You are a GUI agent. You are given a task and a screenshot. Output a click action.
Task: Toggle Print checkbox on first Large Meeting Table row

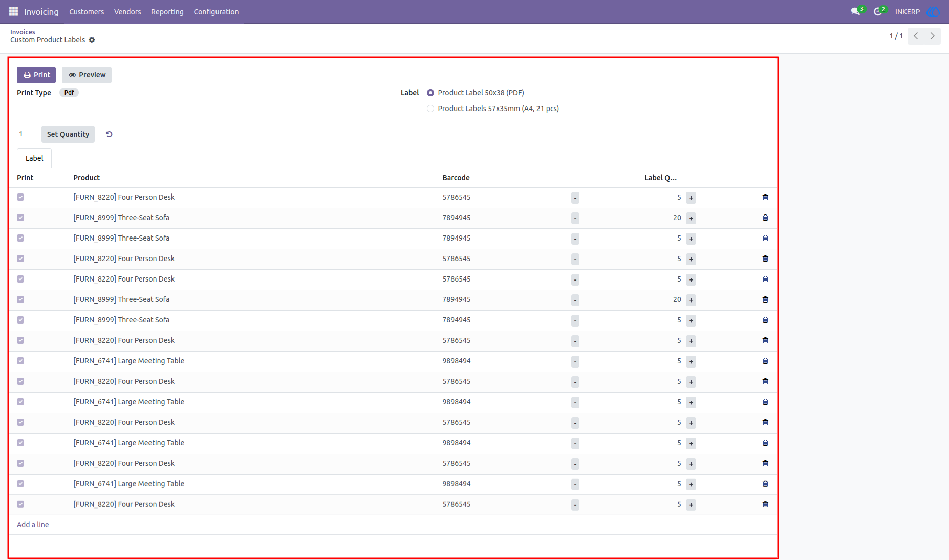click(20, 361)
